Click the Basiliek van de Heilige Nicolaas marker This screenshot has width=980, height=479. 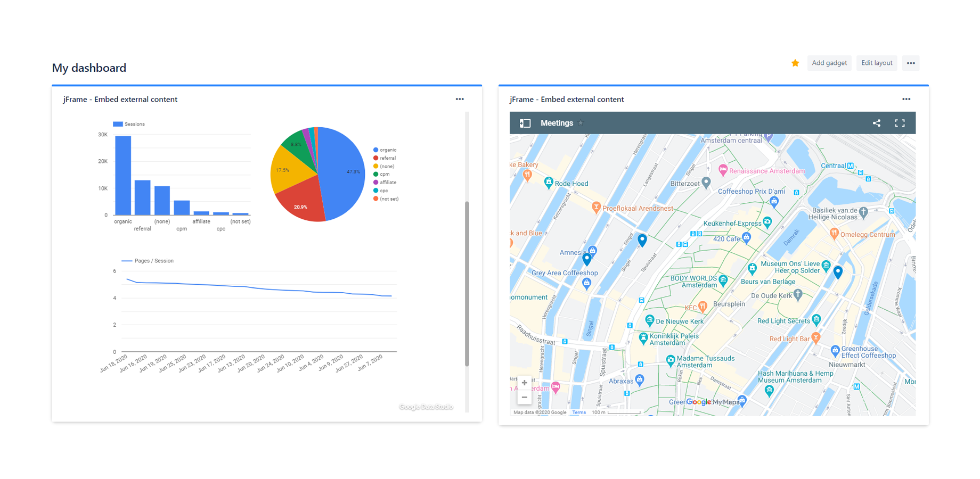coord(864,212)
